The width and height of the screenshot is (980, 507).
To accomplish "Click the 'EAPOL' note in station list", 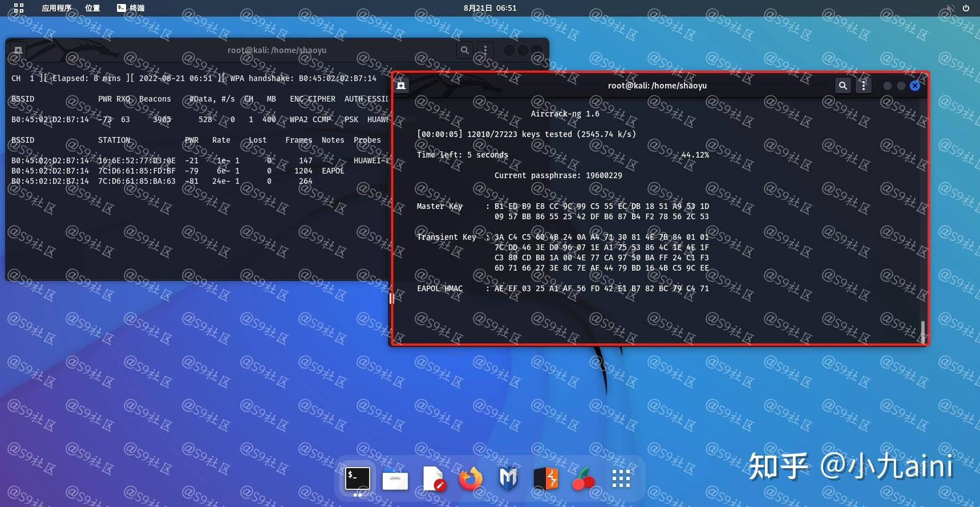I will (x=333, y=171).
